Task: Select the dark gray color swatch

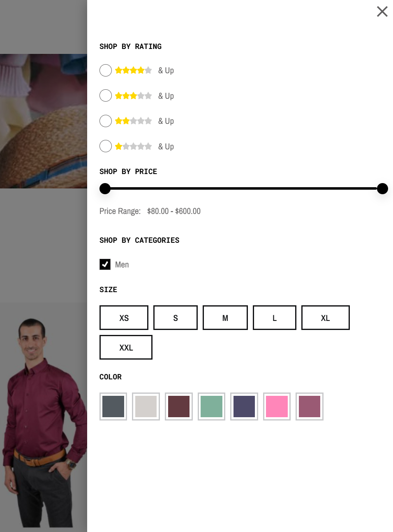Action: click(x=113, y=407)
